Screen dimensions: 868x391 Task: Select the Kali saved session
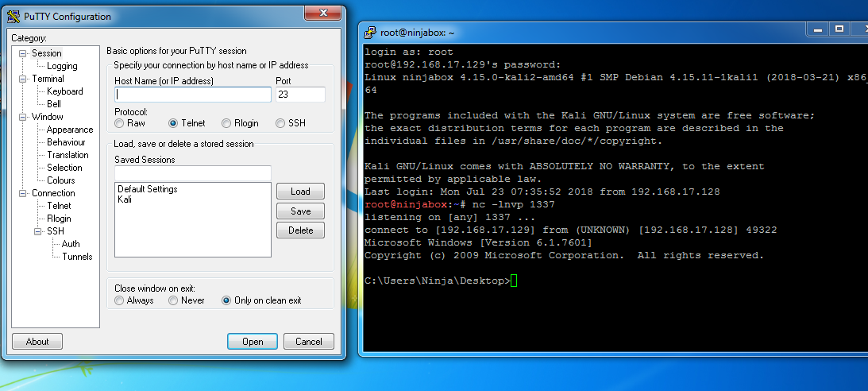(125, 199)
